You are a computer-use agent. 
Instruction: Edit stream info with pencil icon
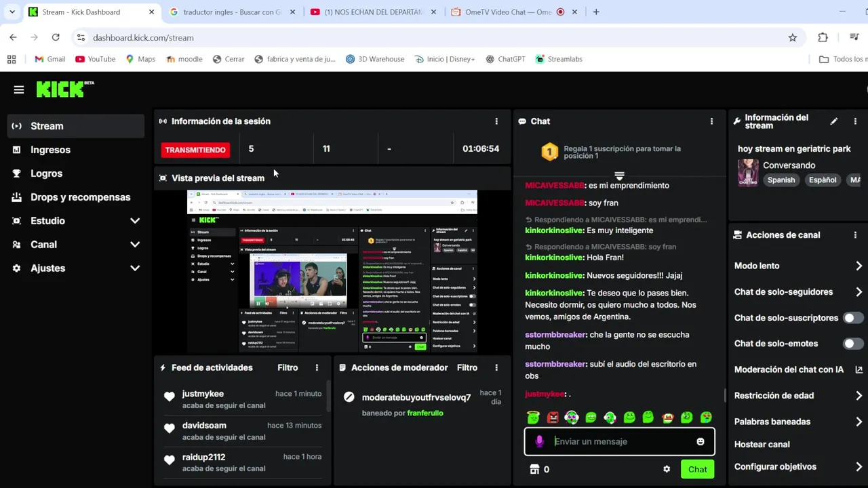click(x=834, y=121)
